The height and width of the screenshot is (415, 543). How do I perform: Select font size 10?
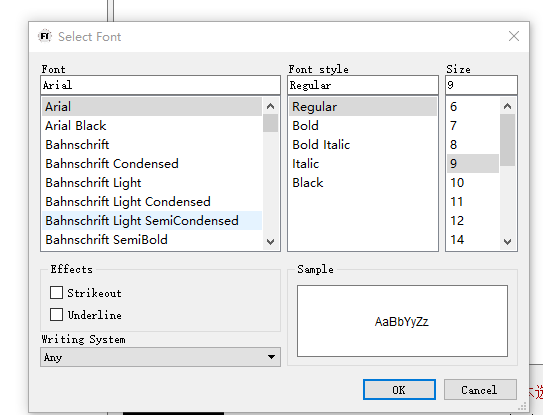473,183
